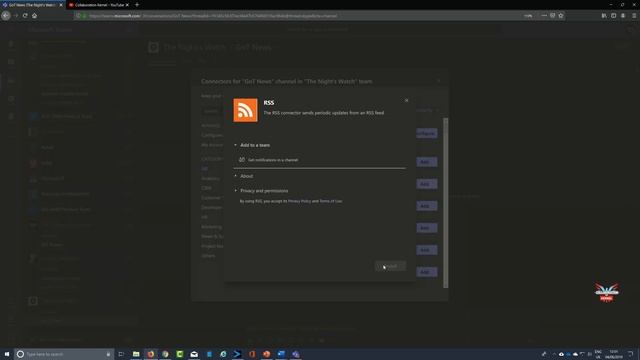This screenshot has width=640, height=360.
Task: Click the orange RSS feed icon
Action: 245,110
